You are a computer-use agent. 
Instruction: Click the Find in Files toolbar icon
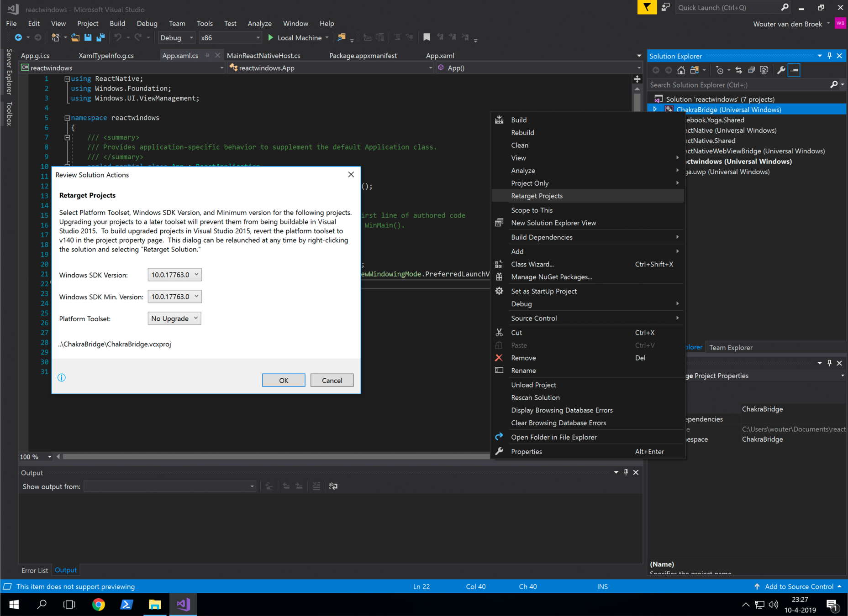pyautogui.click(x=342, y=37)
